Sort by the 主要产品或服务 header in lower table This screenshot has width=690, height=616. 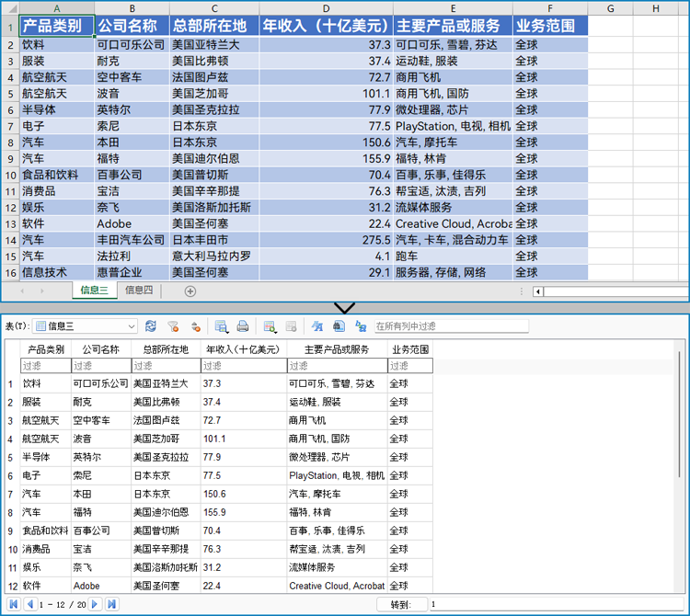[337, 349]
